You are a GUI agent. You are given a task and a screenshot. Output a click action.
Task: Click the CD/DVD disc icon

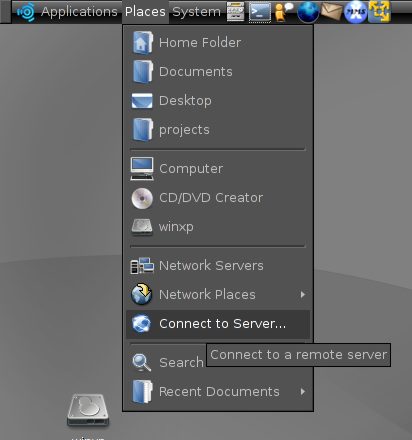click(x=142, y=198)
